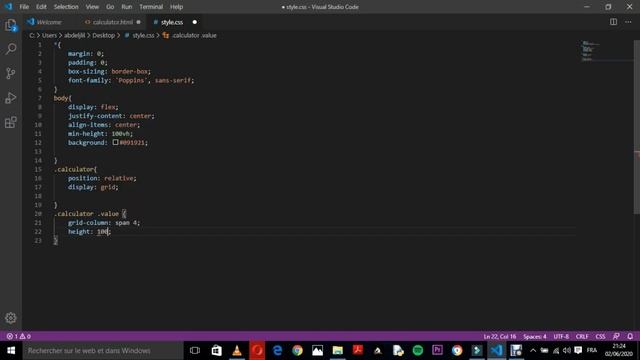Click the Windows taskbar search box
The height and width of the screenshot is (360, 640).
coord(103,351)
